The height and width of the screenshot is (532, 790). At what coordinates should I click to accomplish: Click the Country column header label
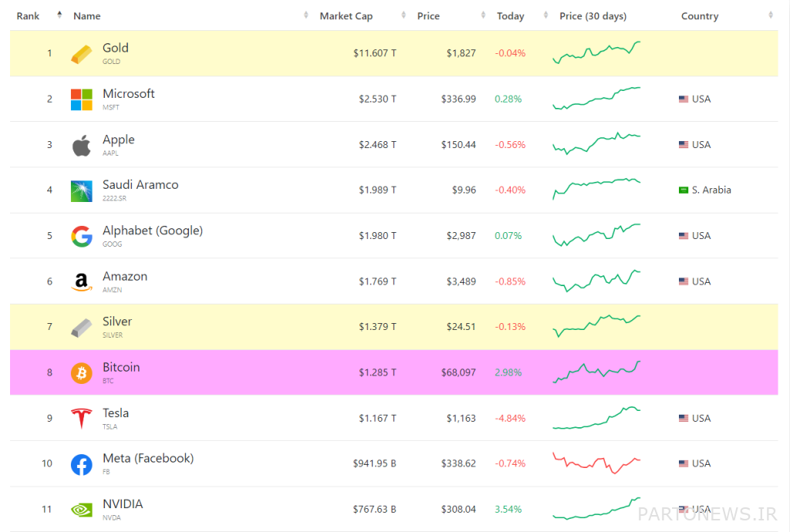point(700,16)
